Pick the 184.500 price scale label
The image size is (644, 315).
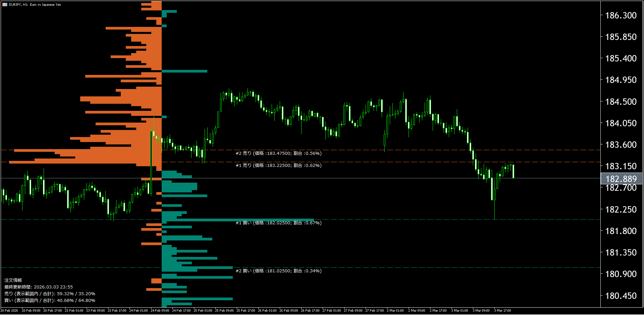[621, 102]
